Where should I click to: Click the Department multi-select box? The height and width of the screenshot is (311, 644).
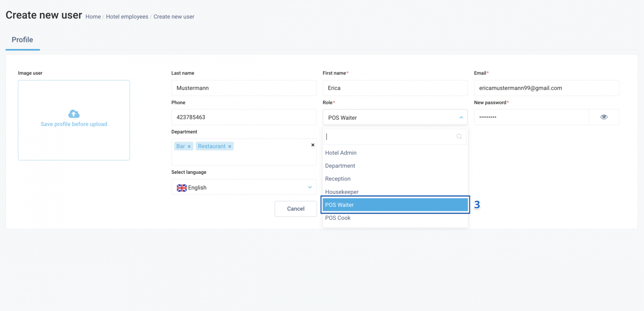[x=244, y=152]
